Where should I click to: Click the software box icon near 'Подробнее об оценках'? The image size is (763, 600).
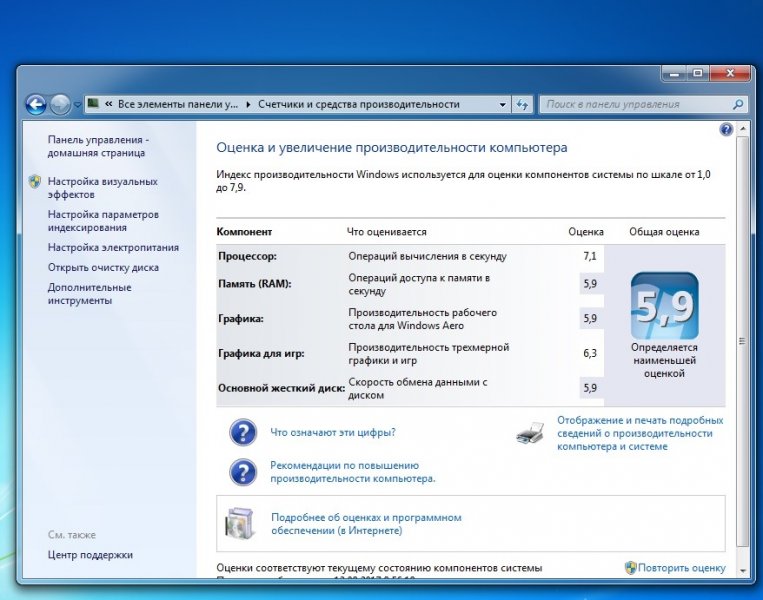pyautogui.click(x=241, y=523)
